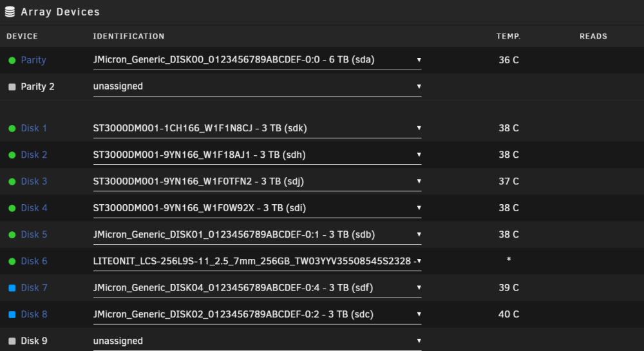Open the Disk 8 identification dropdown (sdc)
Screen dimensions: 644x351
257,314
